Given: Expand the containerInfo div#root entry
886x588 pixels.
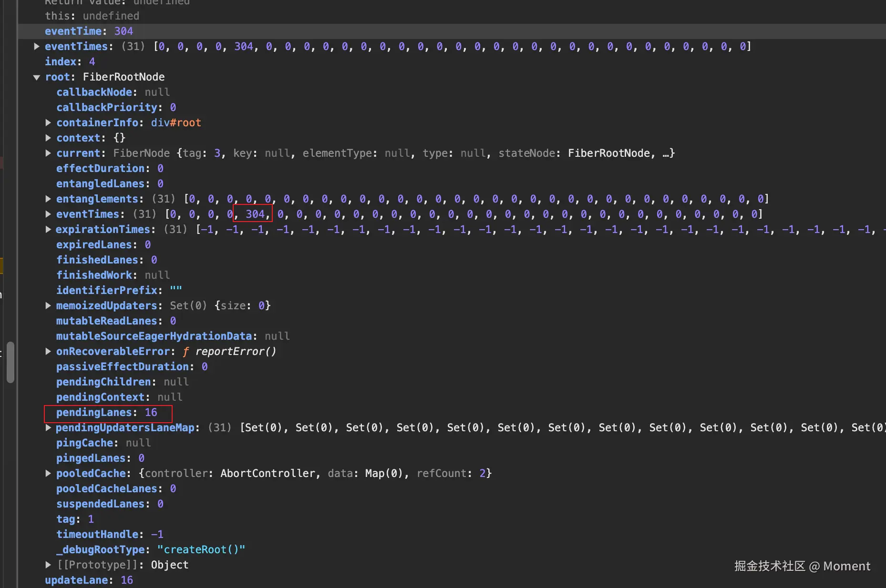Looking at the screenshot, I should pos(48,122).
